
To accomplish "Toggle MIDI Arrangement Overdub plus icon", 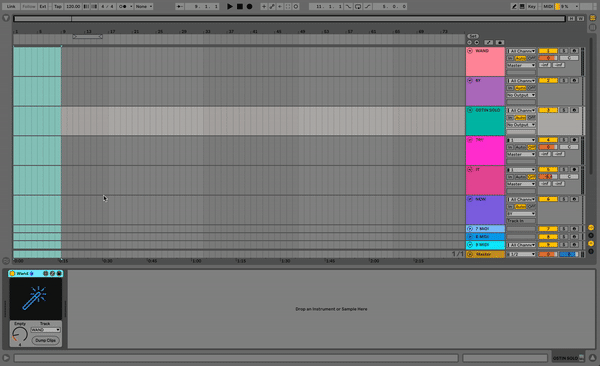I will coord(264,7).
